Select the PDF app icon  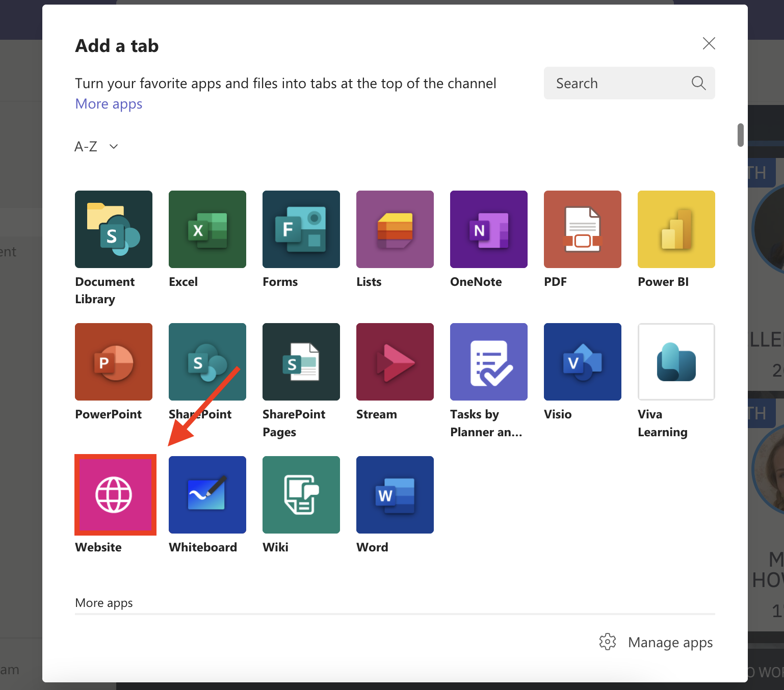(583, 229)
